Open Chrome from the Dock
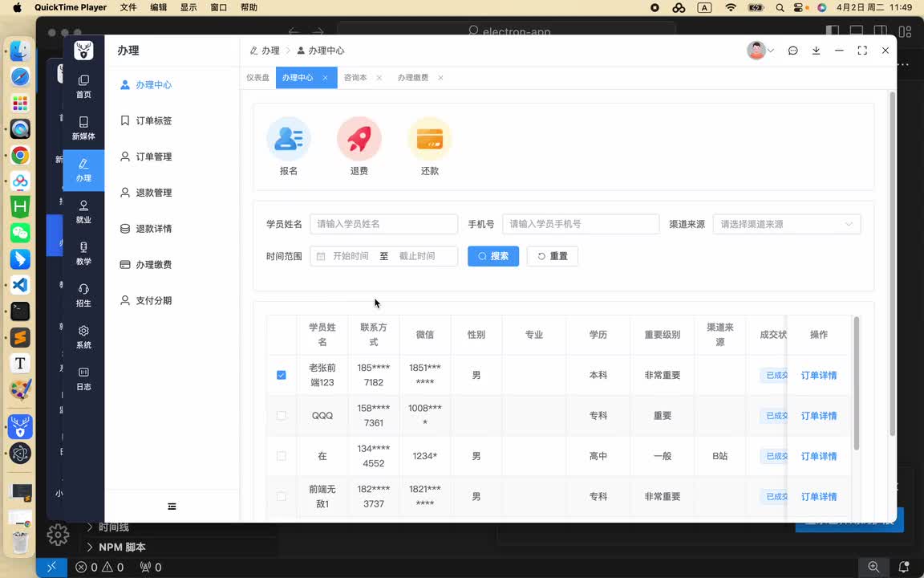This screenshot has height=578, width=924. [20, 155]
